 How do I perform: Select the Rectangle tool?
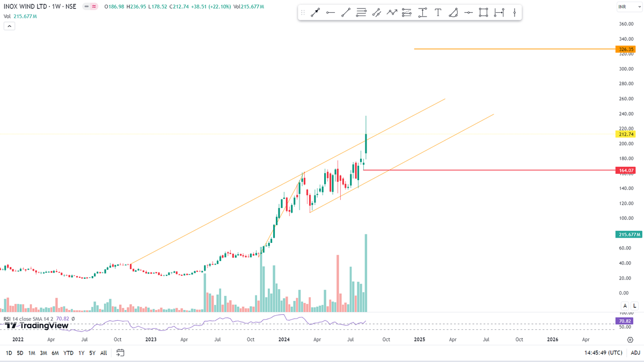(484, 12)
